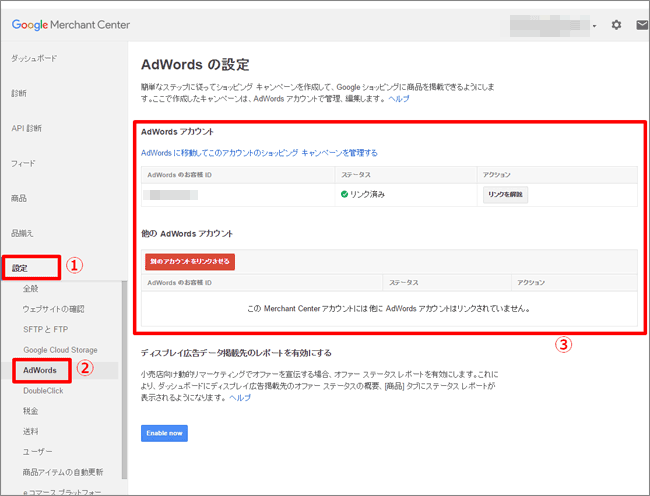
Task: Click the second table's ステータス header
Action: pyautogui.click(x=404, y=283)
